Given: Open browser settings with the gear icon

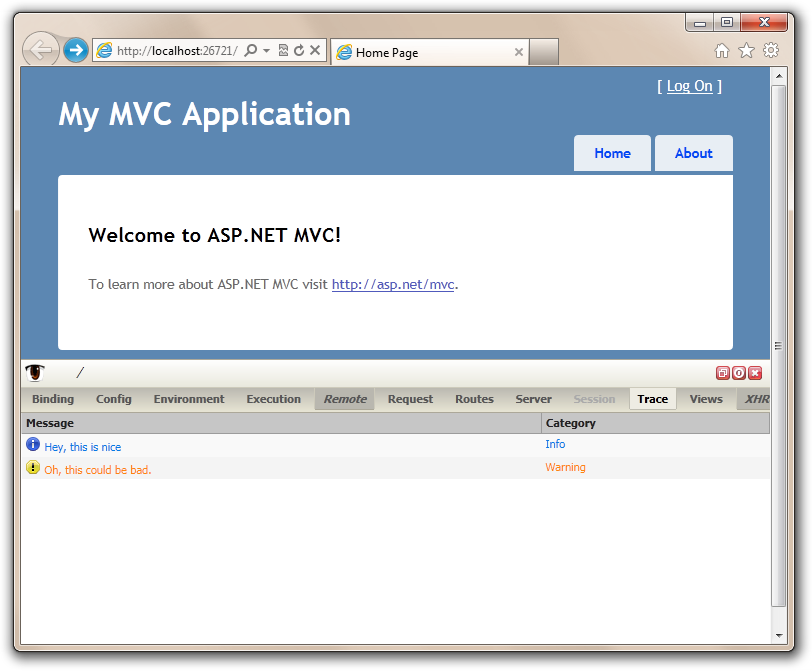Looking at the screenshot, I should point(771,49).
